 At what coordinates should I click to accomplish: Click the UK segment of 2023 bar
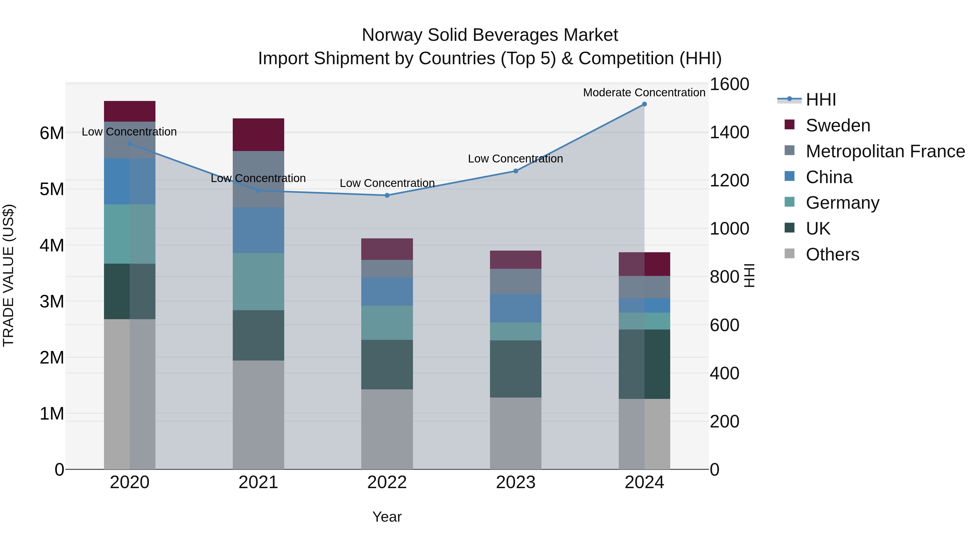(516, 369)
